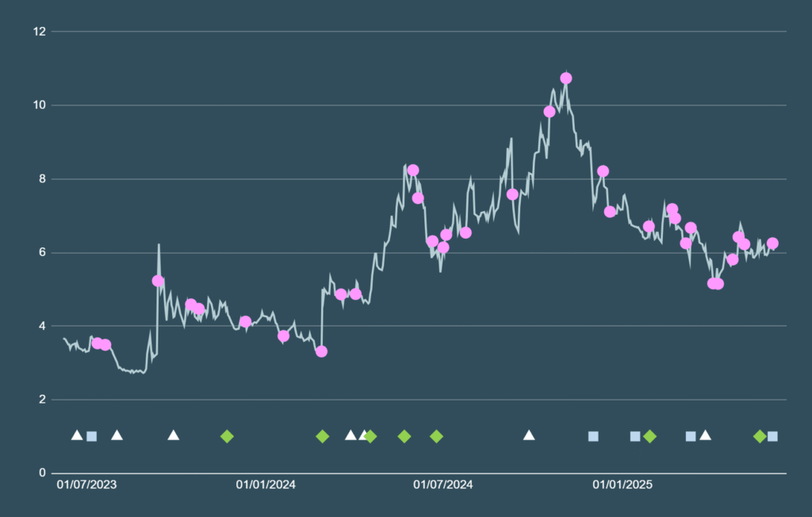Select the y-axis value 6
This screenshot has height=517, width=812.
(x=43, y=252)
